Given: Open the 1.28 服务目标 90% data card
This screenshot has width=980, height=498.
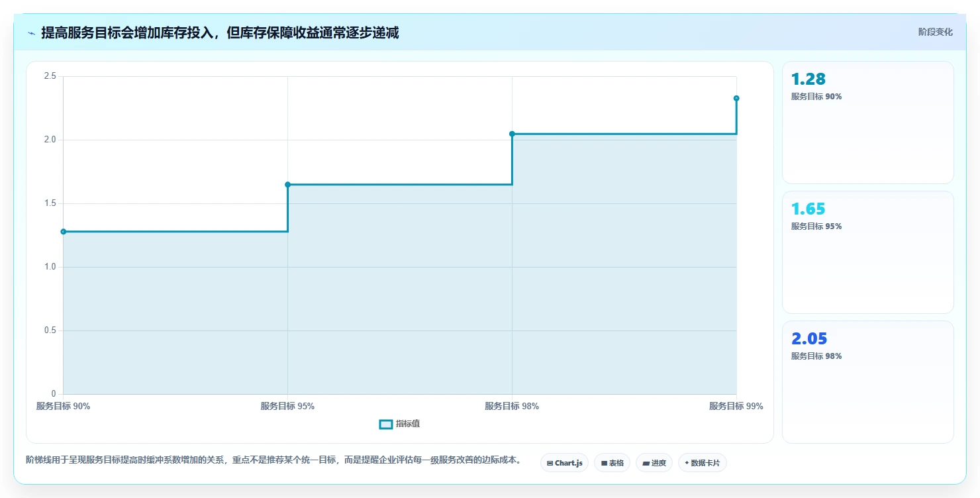Looking at the screenshot, I should (868, 123).
